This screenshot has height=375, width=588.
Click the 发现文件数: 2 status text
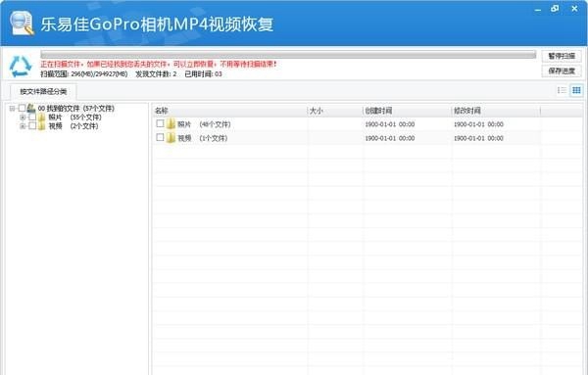pyautogui.click(x=156, y=74)
